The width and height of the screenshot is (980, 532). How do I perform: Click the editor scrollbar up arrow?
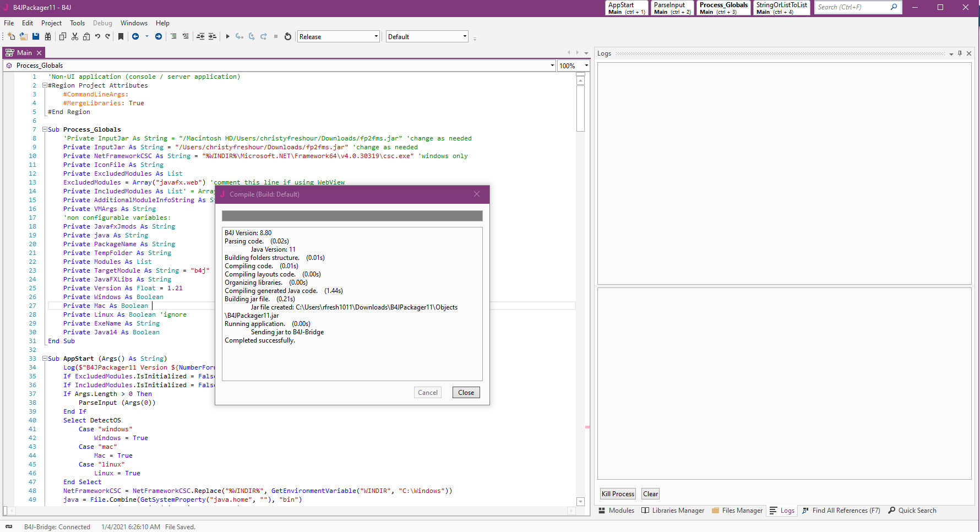point(580,80)
